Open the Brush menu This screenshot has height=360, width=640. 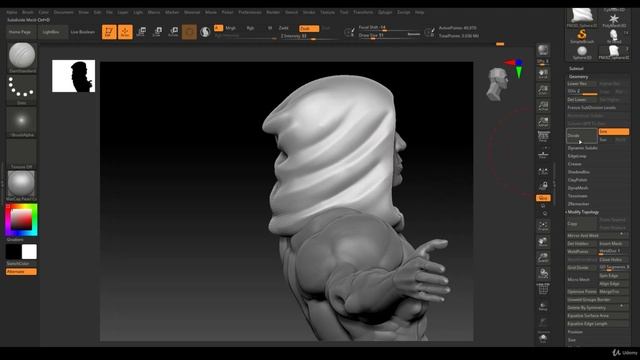click(28, 12)
